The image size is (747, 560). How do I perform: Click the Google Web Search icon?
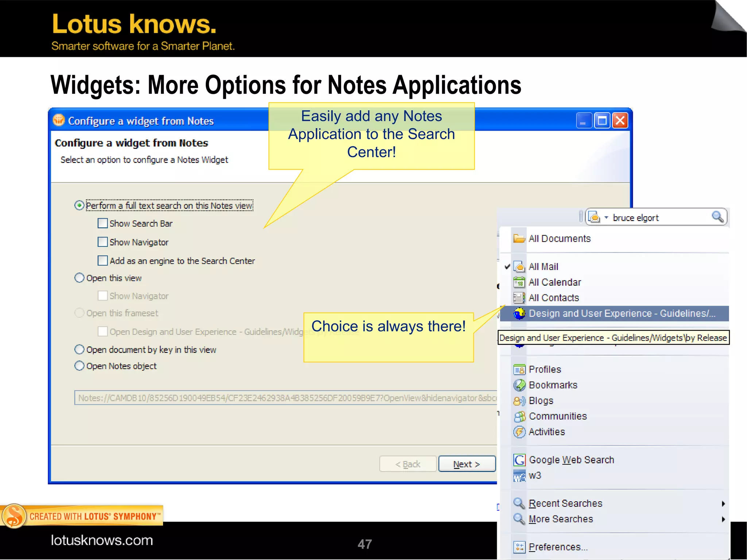click(519, 460)
